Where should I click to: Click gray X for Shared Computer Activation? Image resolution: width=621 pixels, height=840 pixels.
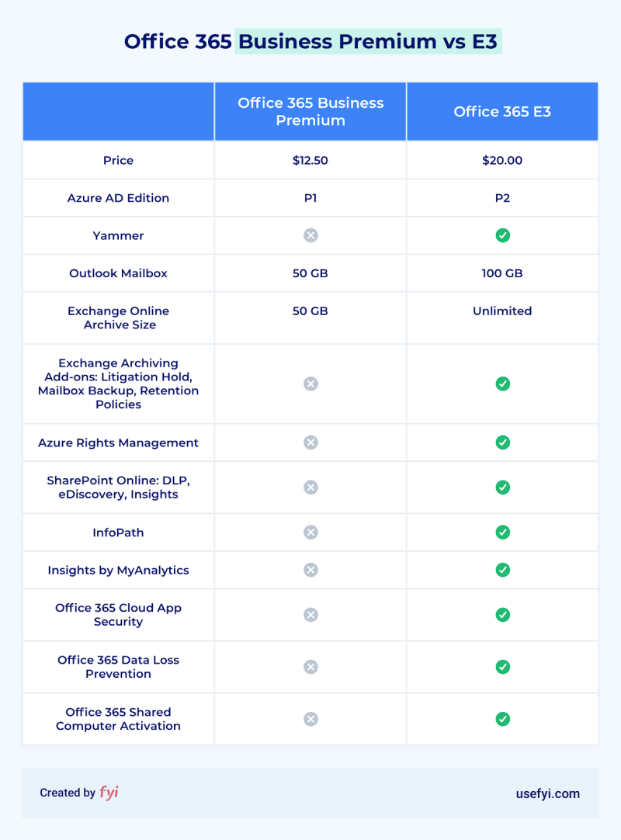[x=310, y=719]
